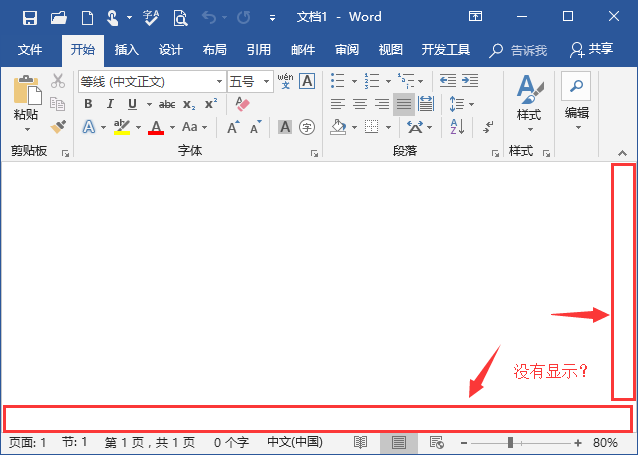Switch to Read Mode view in status bar
The height and width of the screenshot is (455, 638).
pos(361,442)
